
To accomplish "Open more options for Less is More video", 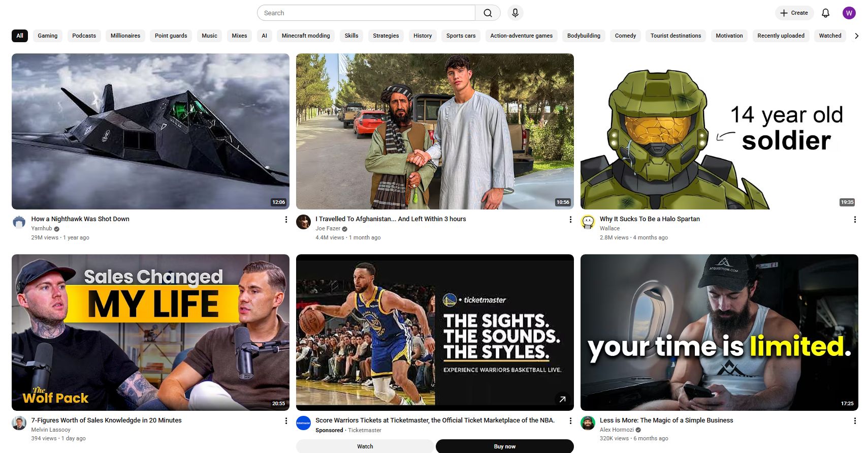I will click(x=855, y=421).
